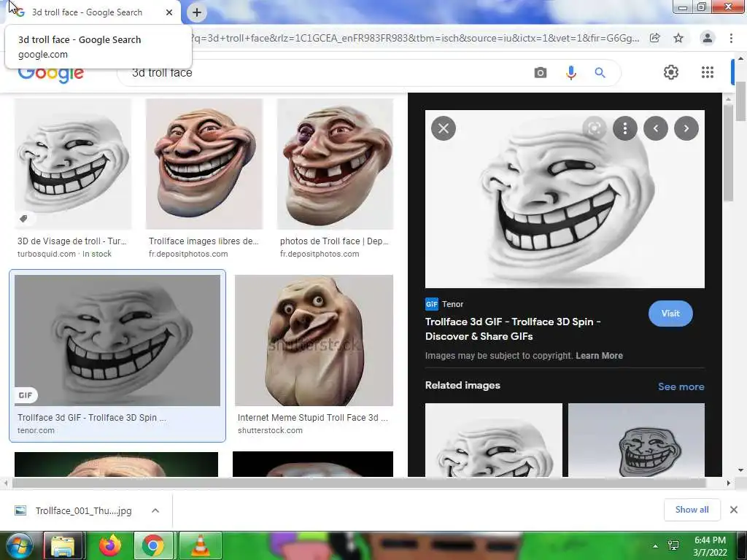The height and width of the screenshot is (560, 747).
Task: Click the preview panel vertical scrollbar
Action: coord(728,152)
